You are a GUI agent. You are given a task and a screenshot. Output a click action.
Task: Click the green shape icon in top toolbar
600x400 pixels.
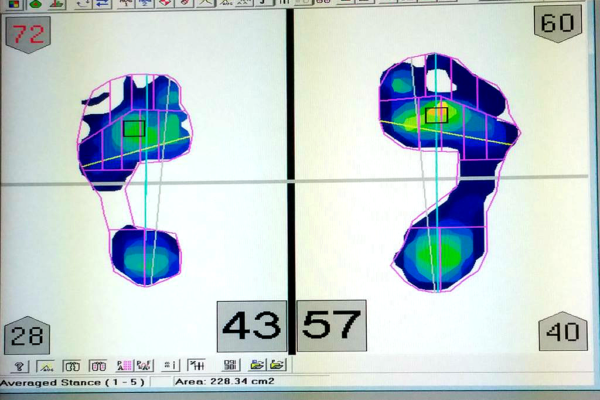click(x=36, y=4)
